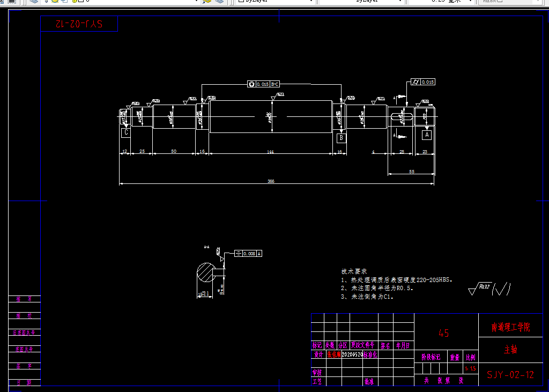
Task: Click the make object's layer current icon
Action: click(x=207, y=1)
